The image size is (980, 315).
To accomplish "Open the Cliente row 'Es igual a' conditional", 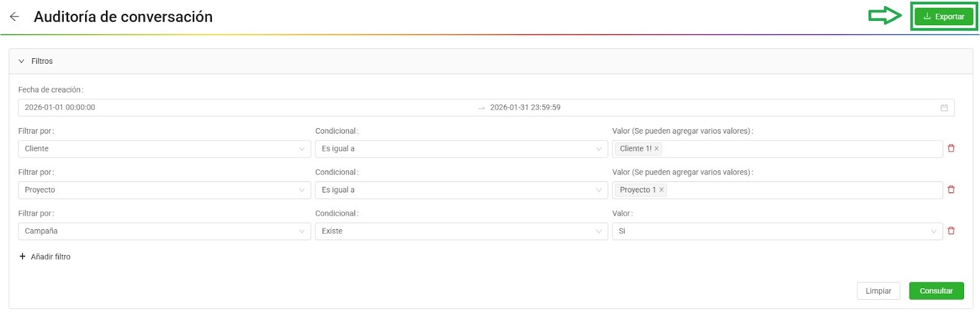I will pyautogui.click(x=461, y=149).
